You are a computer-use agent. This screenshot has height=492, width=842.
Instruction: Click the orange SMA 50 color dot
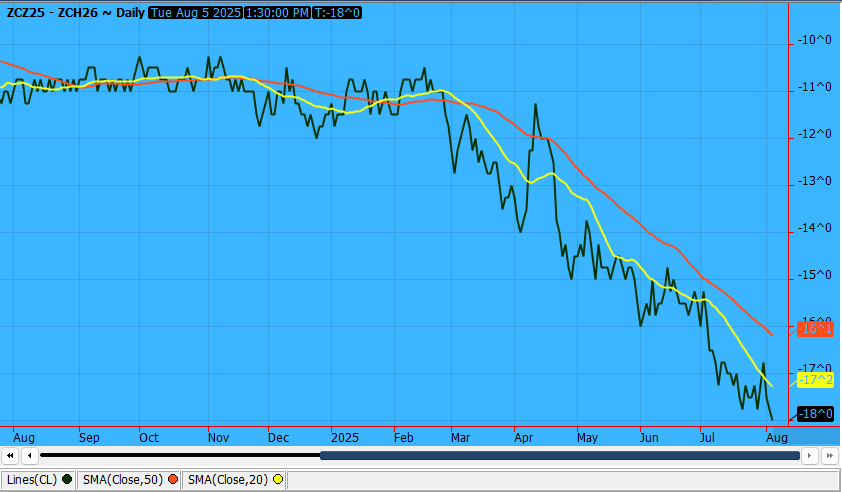[173, 480]
